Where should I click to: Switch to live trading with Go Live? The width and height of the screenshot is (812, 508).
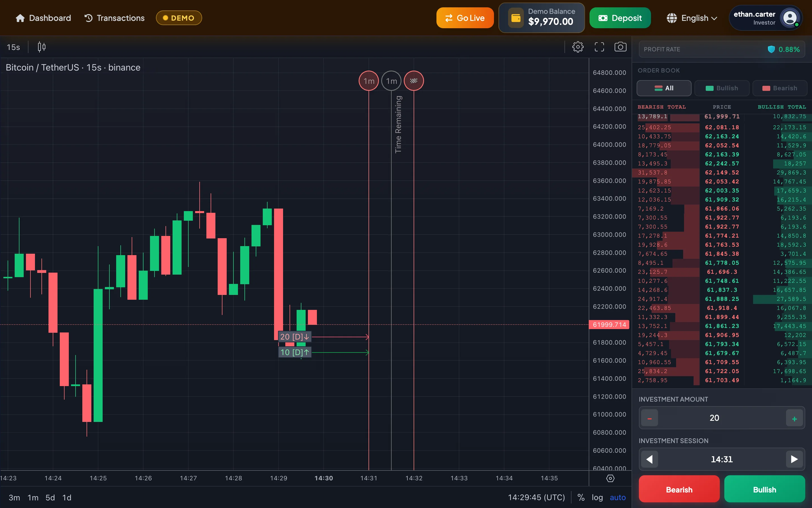(465, 18)
